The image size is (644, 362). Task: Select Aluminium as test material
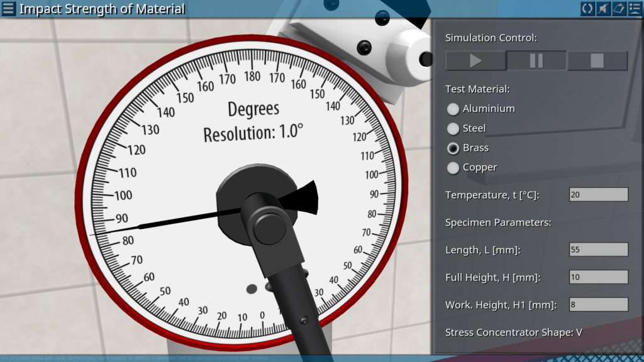click(x=453, y=109)
